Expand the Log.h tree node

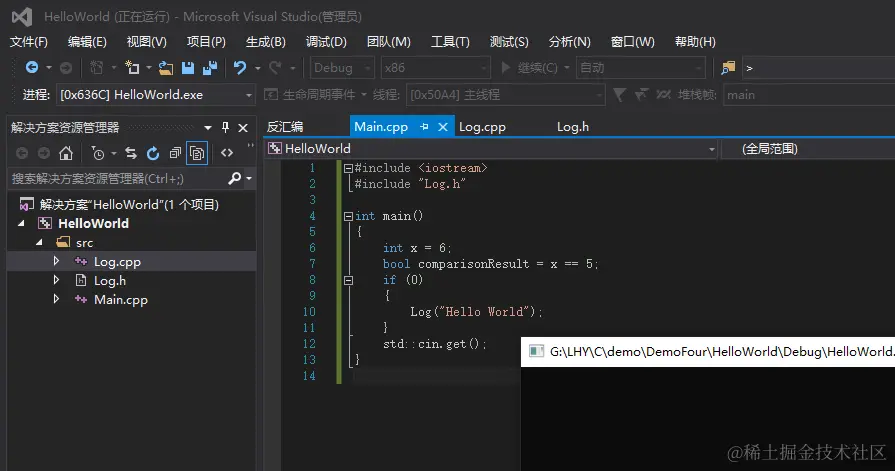point(56,280)
